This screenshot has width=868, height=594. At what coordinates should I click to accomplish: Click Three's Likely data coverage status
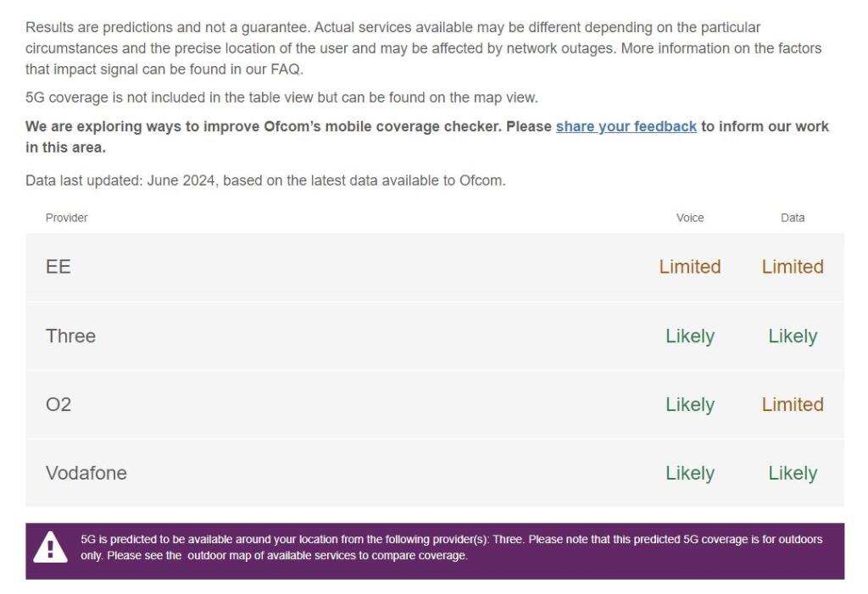[793, 336]
